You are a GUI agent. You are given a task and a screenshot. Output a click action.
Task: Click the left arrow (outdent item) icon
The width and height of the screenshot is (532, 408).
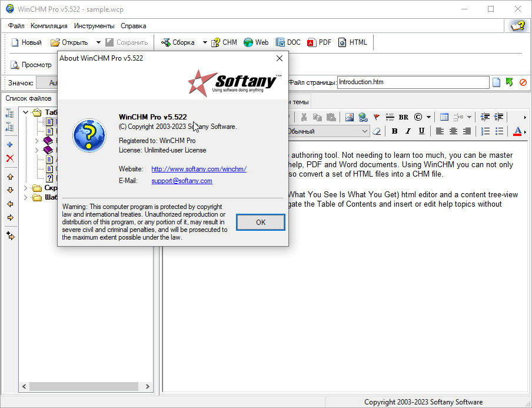tap(10, 204)
